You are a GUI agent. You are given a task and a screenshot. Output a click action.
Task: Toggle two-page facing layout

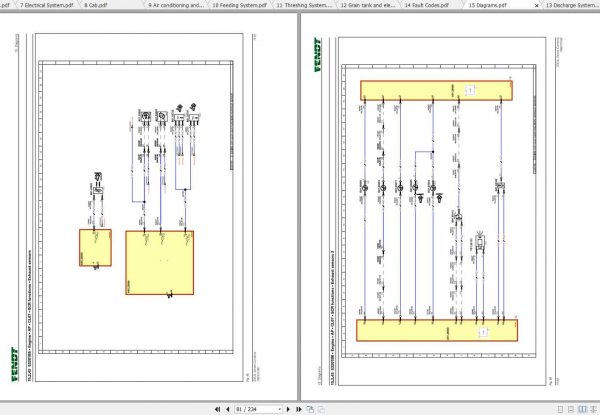pos(582,409)
